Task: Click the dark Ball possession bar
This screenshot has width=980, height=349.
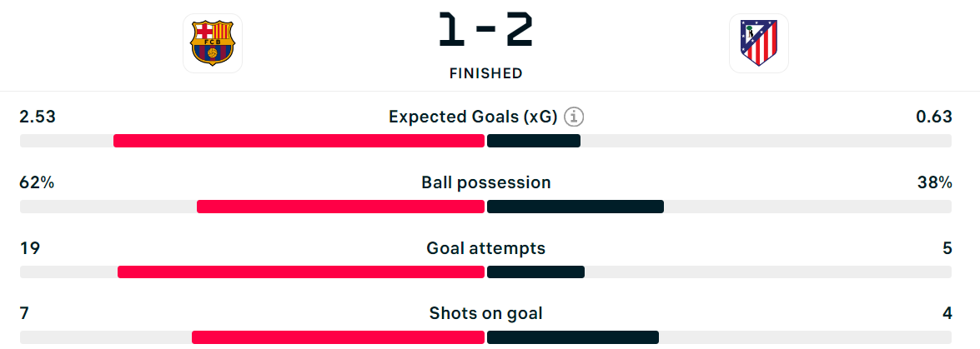Action: pyautogui.click(x=575, y=207)
